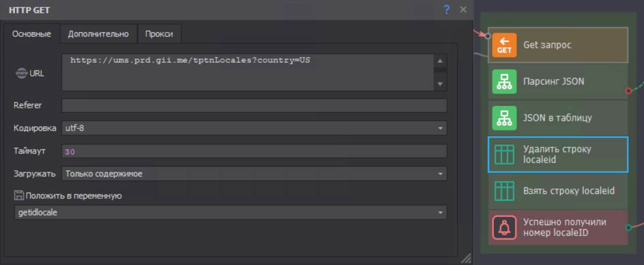Click input connector on Get запрос block
Screen dimensions: 644x265
coord(488,36)
